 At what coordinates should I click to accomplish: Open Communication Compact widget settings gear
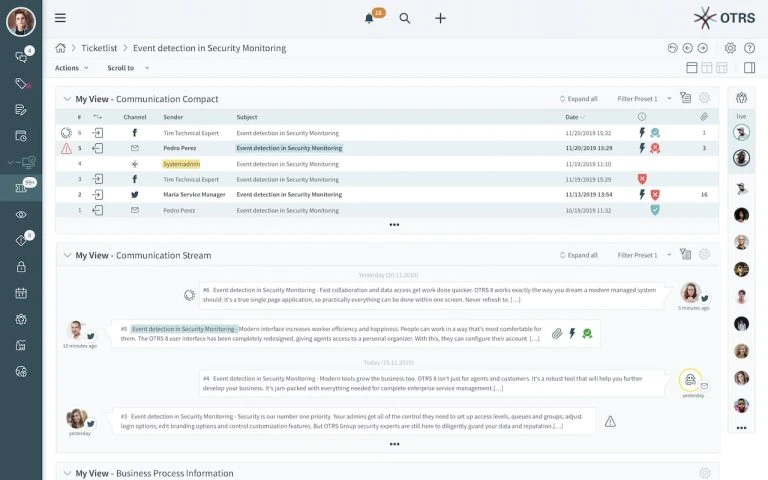coord(704,98)
